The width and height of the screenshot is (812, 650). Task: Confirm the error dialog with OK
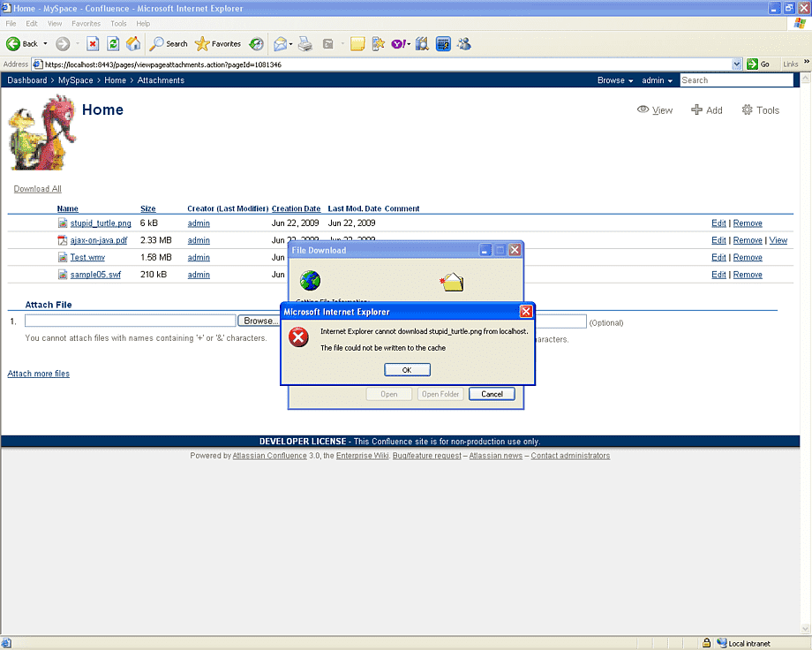pyautogui.click(x=407, y=369)
